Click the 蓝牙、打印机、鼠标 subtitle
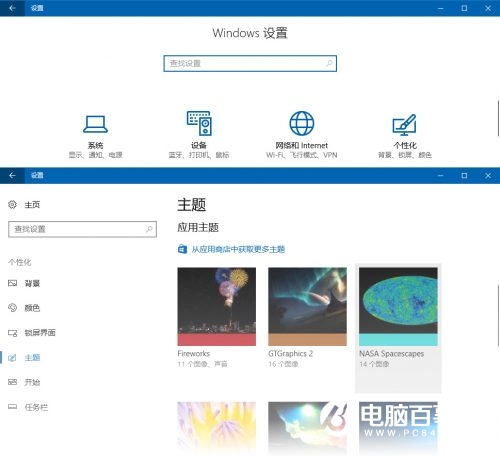 coord(199,155)
